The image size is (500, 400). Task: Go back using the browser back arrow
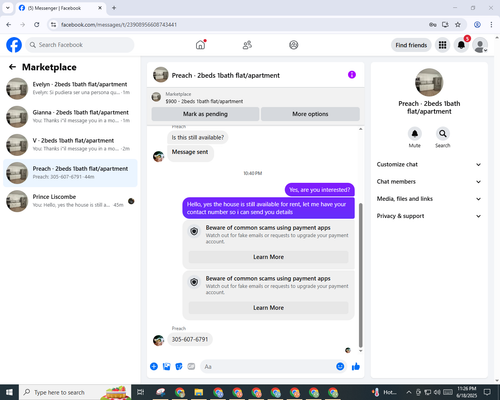click(x=9, y=25)
